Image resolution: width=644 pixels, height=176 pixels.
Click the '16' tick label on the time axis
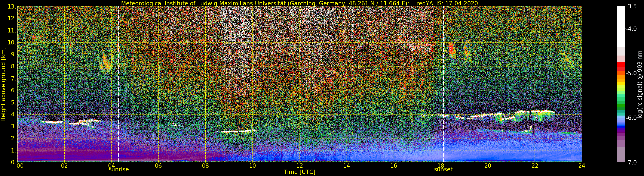click(393, 166)
